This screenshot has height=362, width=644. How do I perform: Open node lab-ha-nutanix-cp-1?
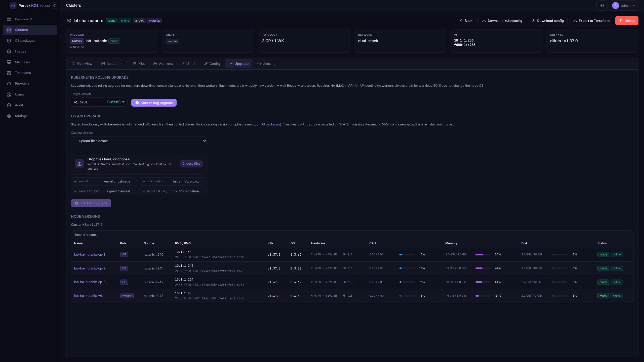click(90, 255)
